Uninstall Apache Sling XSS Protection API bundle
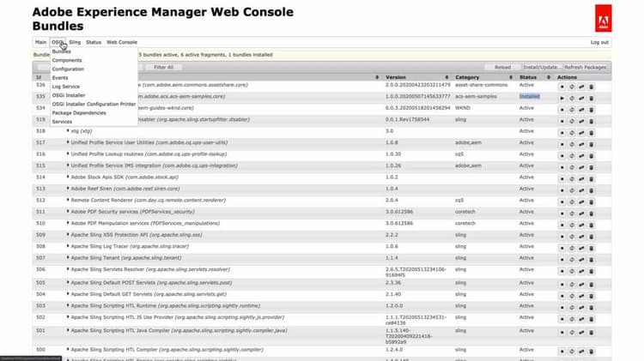Viewport: 644px width, 361px height. click(x=592, y=237)
